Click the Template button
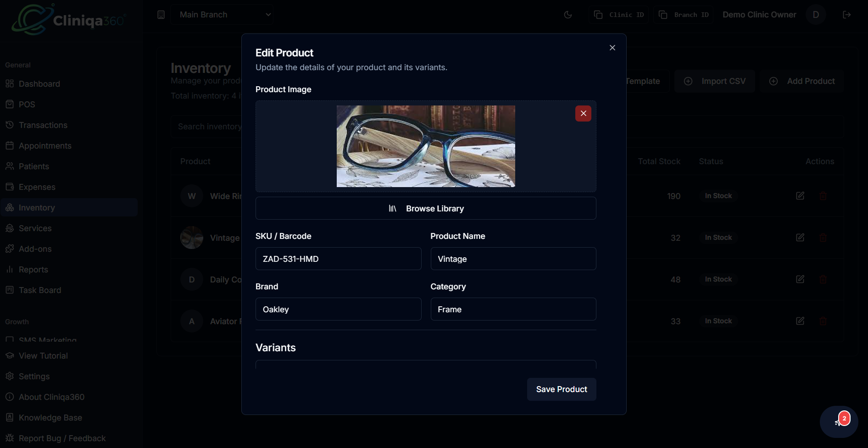The image size is (868, 448). [647, 81]
